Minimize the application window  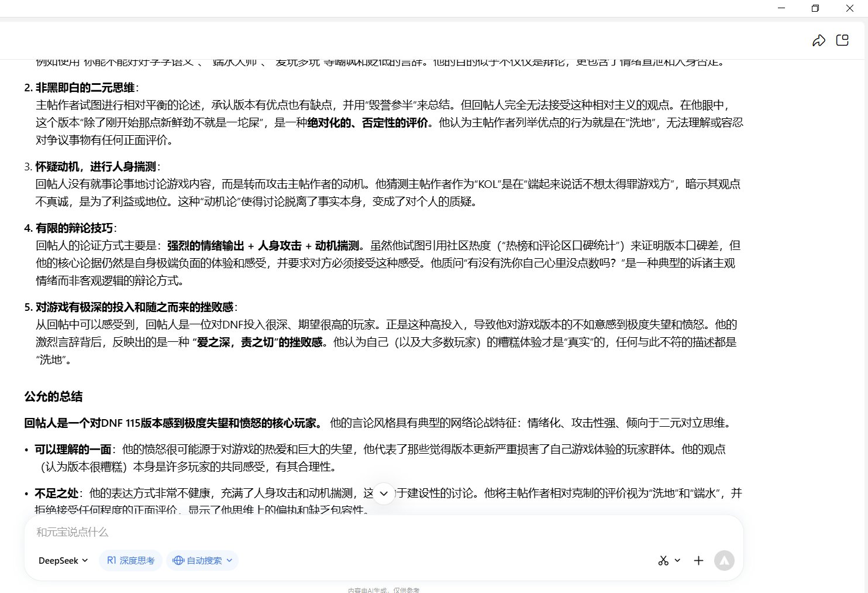pyautogui.click(x=781, y=8)
